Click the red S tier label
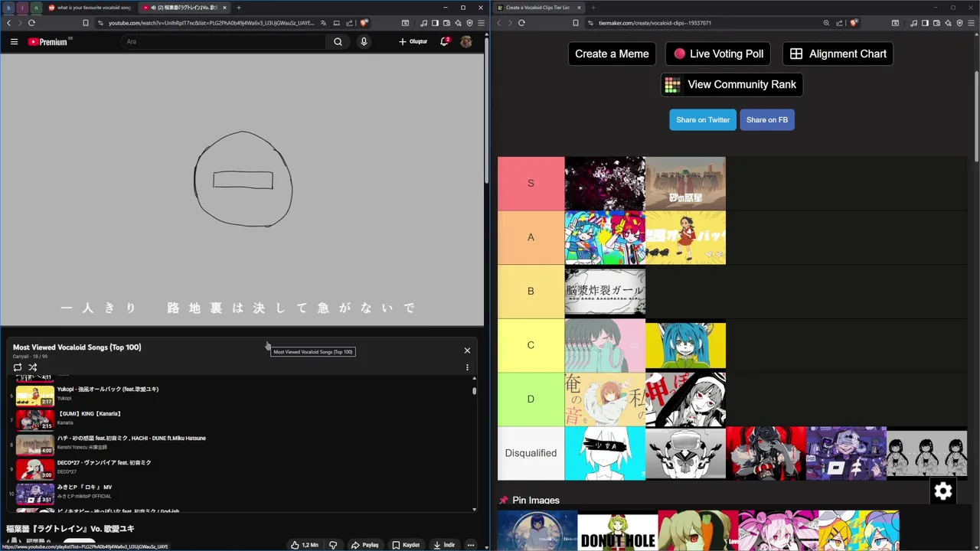980x551 pixels. pyautogui.click(x=531, y=184)
